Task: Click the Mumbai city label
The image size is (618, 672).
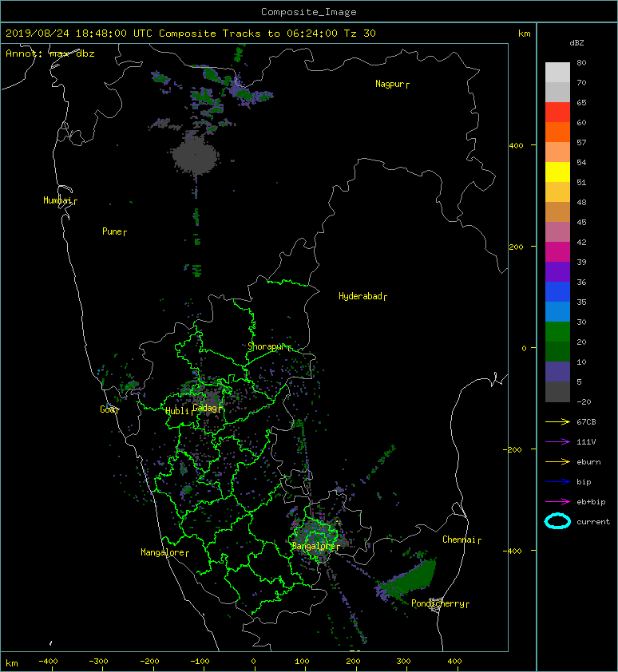Action: click(x=57, y=200)
